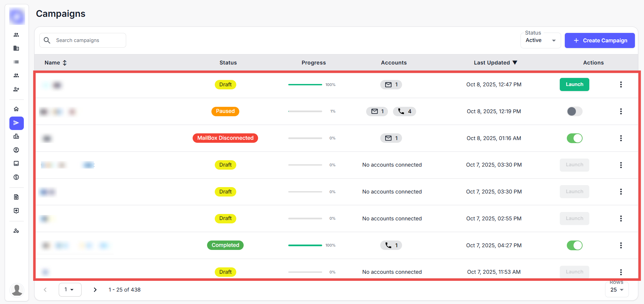644x304 pixels.
Task: Click the dollar sign billing icon
Action: [x=16, y=177]
